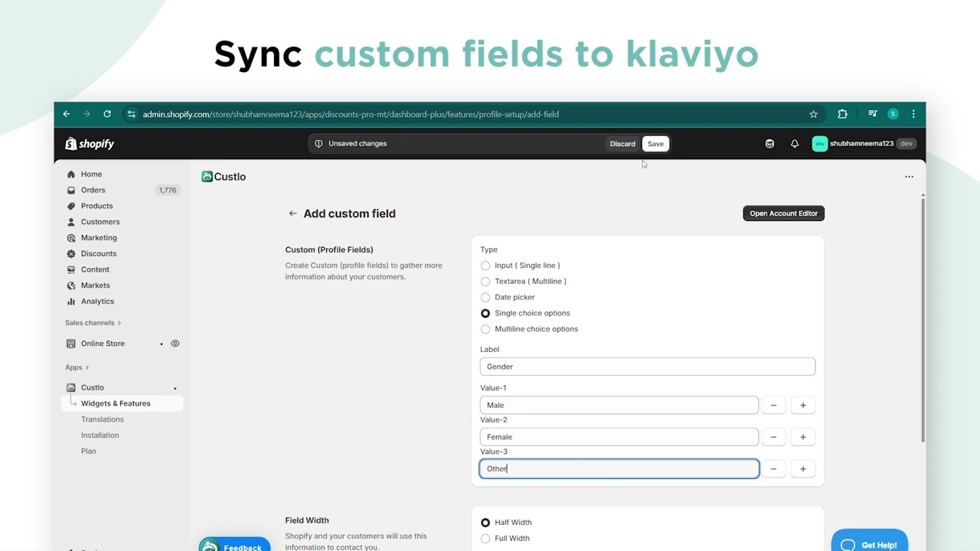The image size is (980, 551).
Task: Open the notifications bell
Action: click(795, 144)
